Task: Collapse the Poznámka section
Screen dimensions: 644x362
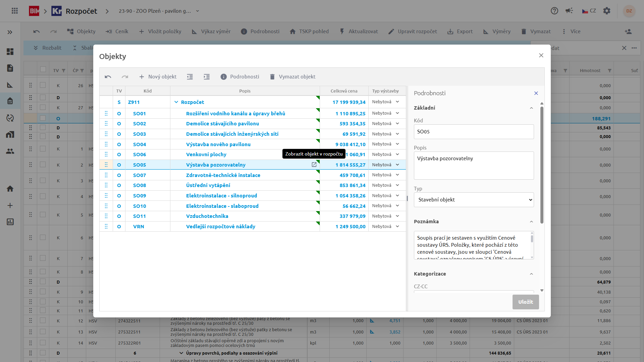Action: pyautogui.click(x=531, y=222)
